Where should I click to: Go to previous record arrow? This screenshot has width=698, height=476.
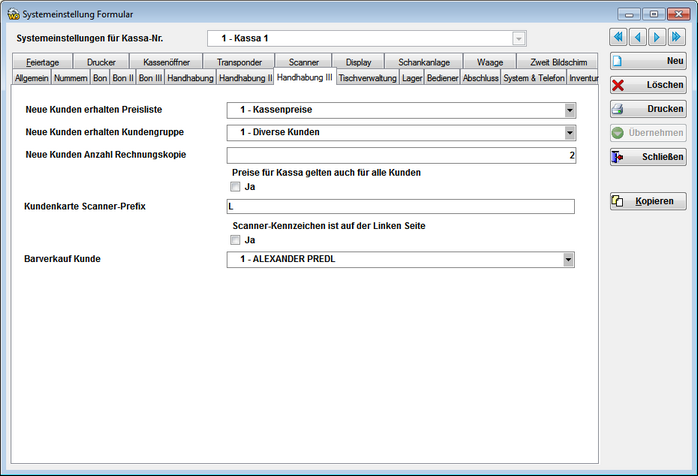(638, 37)
